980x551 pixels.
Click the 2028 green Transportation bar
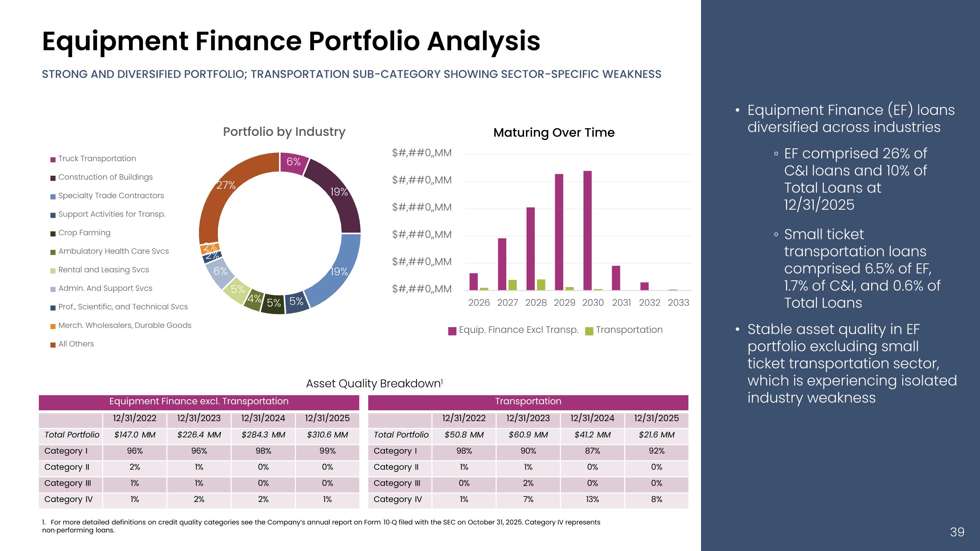pyautogui.click(x=541, y=284)
